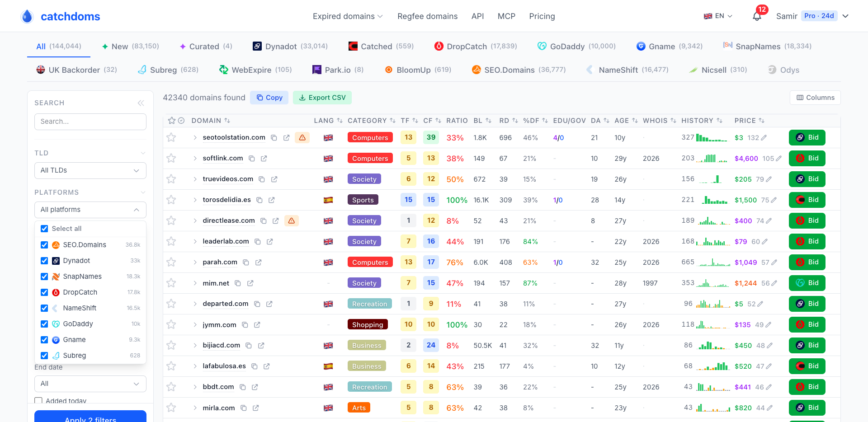Collapse the All platforms dropdown
The image size is (868, 422).
pyautogui.click(x=90, y=210)
